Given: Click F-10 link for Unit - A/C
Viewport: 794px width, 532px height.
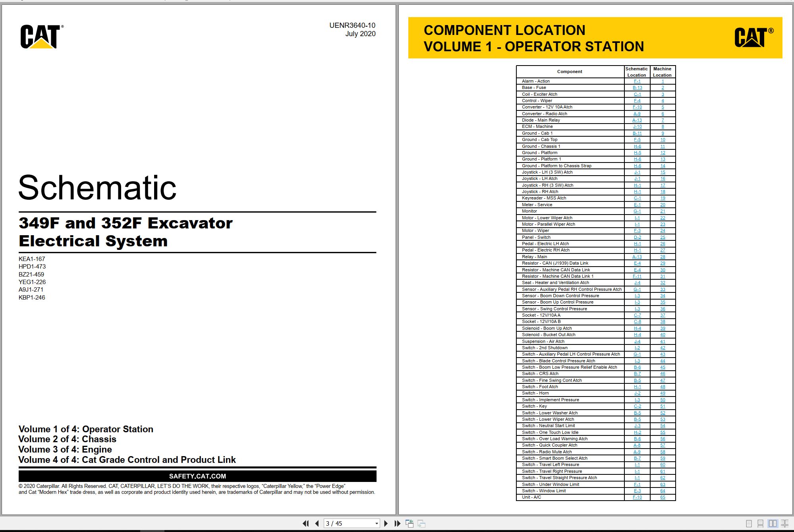Looking at the screenshot, I should (x=637, y=497).
